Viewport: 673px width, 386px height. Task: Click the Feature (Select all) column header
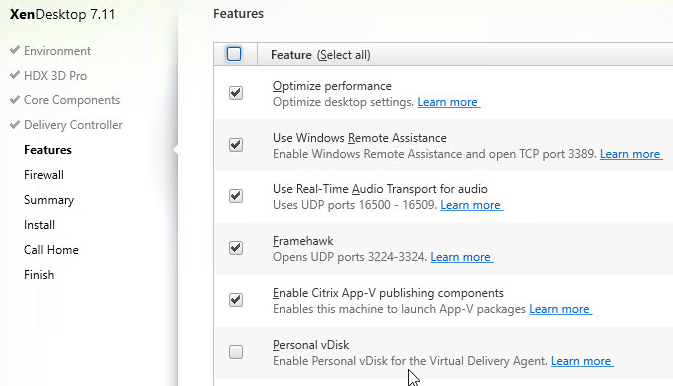click(x=321, y=55)
